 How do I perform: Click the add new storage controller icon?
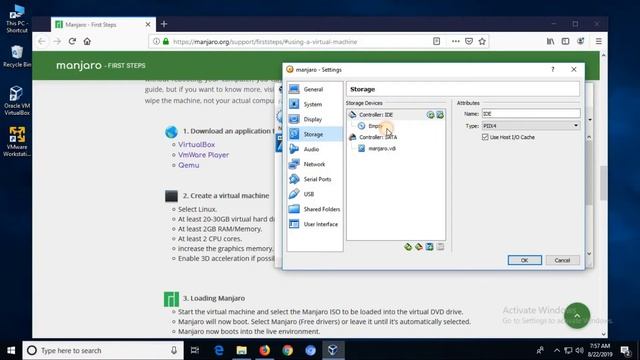coord(408,247)
